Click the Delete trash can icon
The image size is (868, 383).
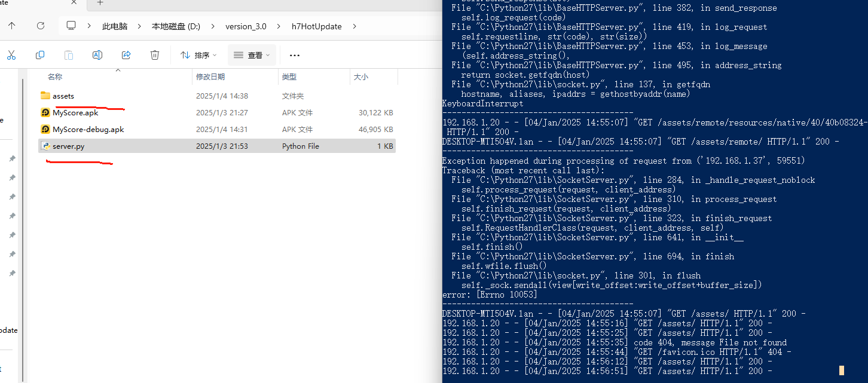pyautogui.click(x=155, y=55)
